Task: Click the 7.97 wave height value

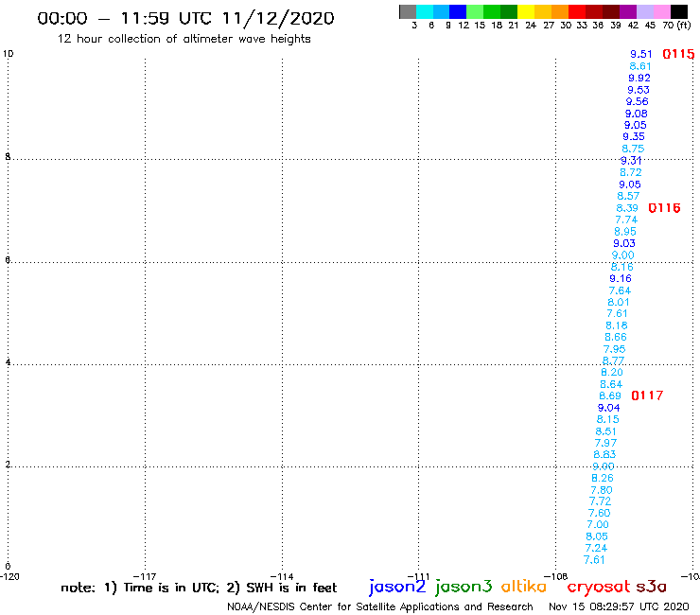Action: 605,443
